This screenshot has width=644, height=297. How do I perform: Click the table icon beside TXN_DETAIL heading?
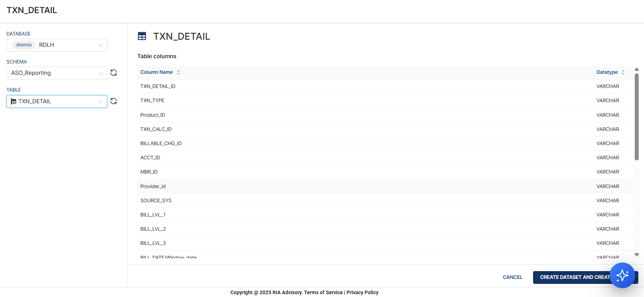click(142, 36)
